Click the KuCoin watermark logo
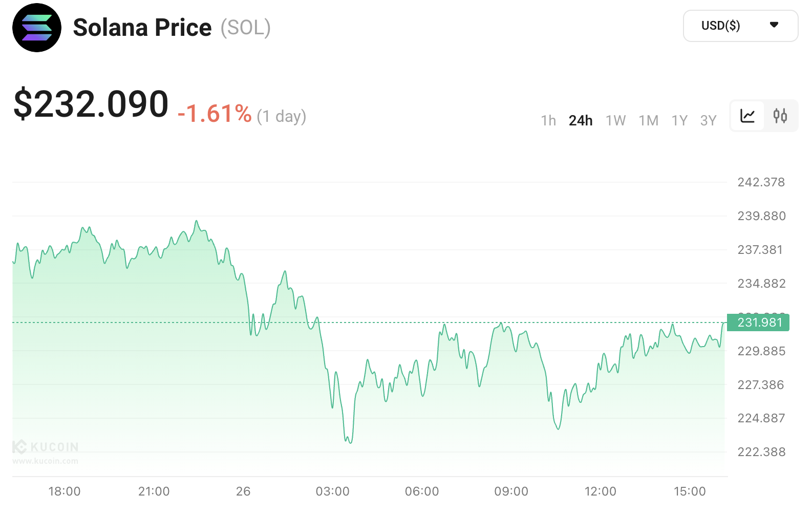This screenshot has height=516, width=812. [x=46, y=447]
